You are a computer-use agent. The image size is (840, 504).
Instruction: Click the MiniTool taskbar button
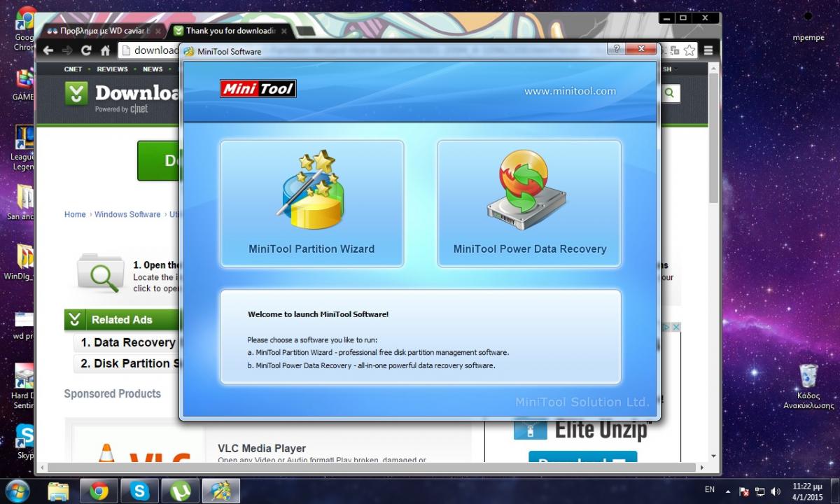(220, 491)
